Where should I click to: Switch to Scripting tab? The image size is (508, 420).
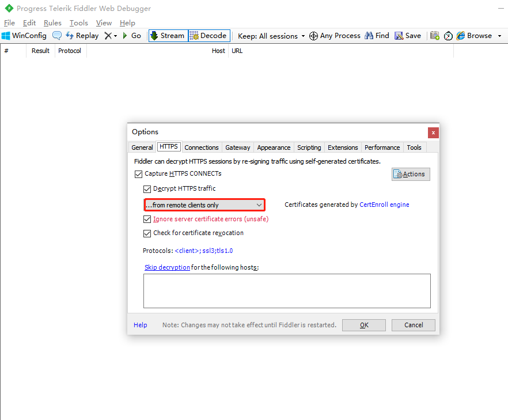(309, 147)
